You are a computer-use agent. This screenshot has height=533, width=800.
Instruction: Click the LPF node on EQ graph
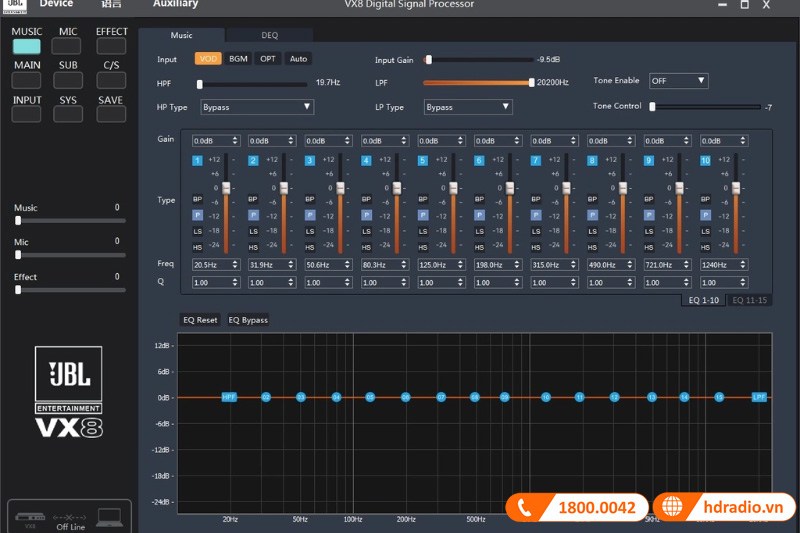tap(759, 397)
